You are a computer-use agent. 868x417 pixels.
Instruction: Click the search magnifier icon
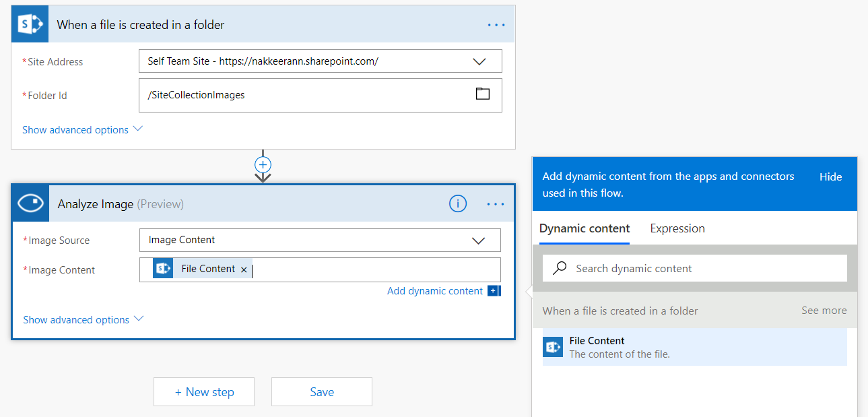560,268
